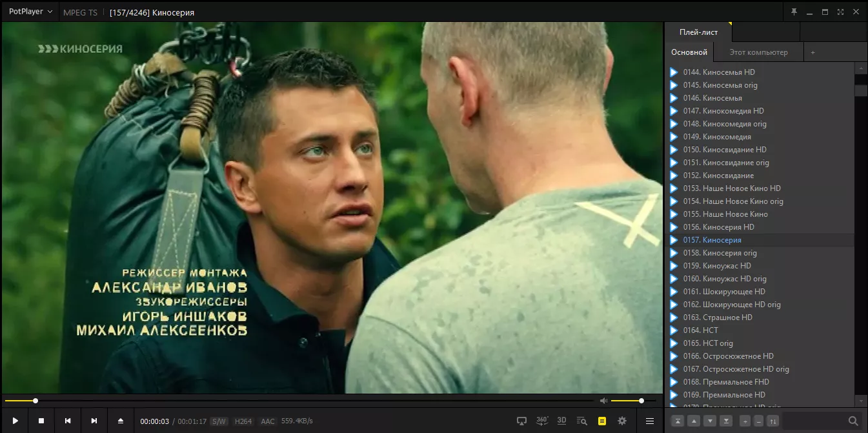Select playlist item 0149. Кинокомедия
This screenshot has height=433, width=868.
tap(760, 137)
